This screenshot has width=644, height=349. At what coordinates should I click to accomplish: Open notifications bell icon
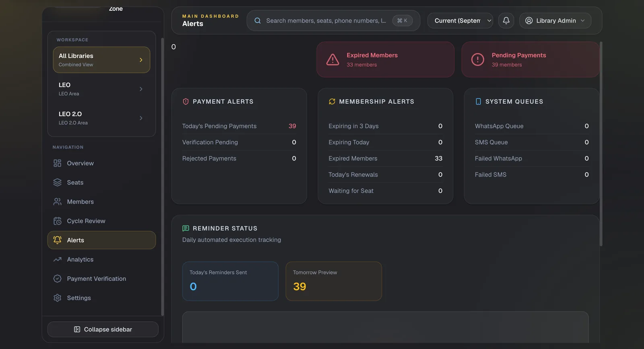506,21
